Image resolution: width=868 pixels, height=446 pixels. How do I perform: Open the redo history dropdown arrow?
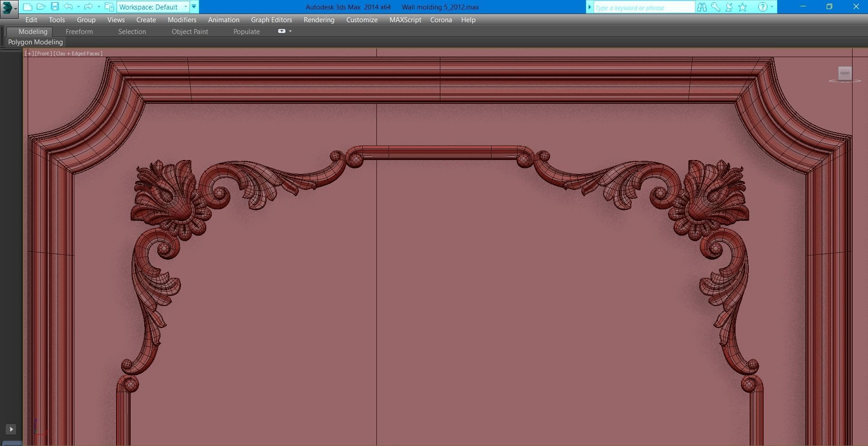pos(98,7)
